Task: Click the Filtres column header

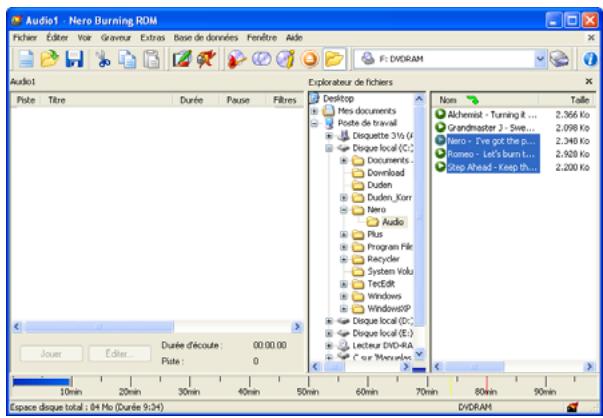Action: click(x=285, y=100)
